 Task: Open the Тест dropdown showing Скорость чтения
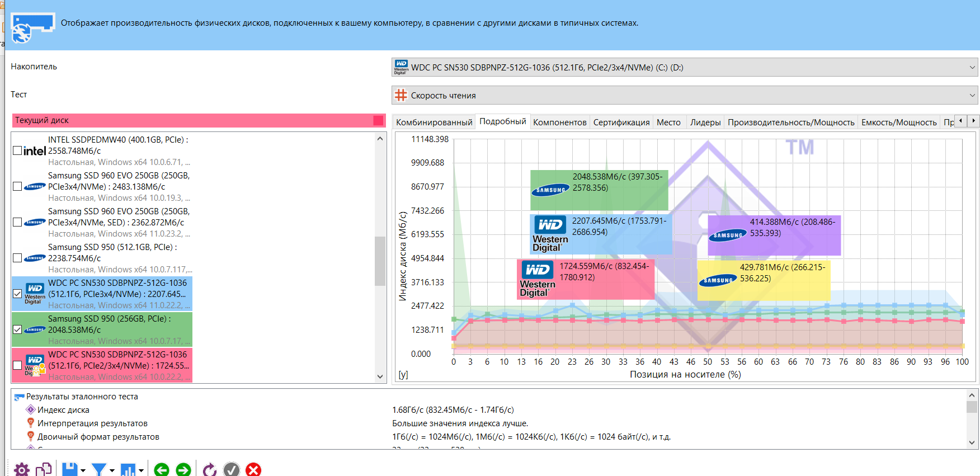(685, 95)
